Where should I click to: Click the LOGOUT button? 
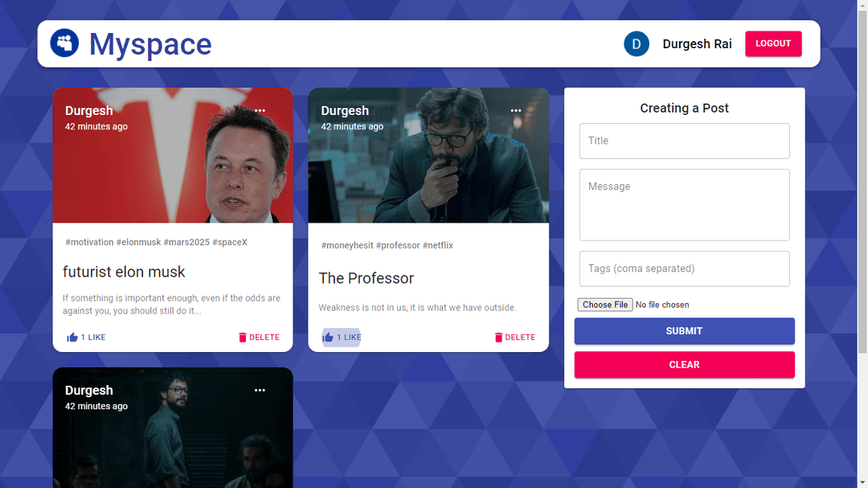click(x=773, y=43)
